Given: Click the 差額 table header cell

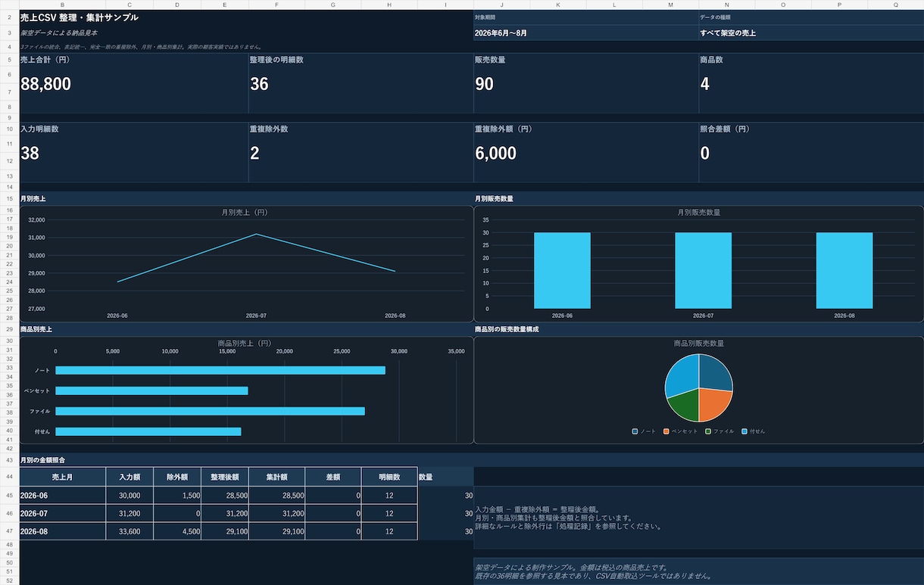Looking at the screenshot, I should pyautogui.click(x=333, y=477).
